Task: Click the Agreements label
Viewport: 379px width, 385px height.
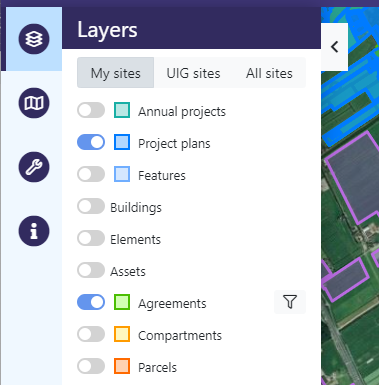Action: [x=172, y=304]
